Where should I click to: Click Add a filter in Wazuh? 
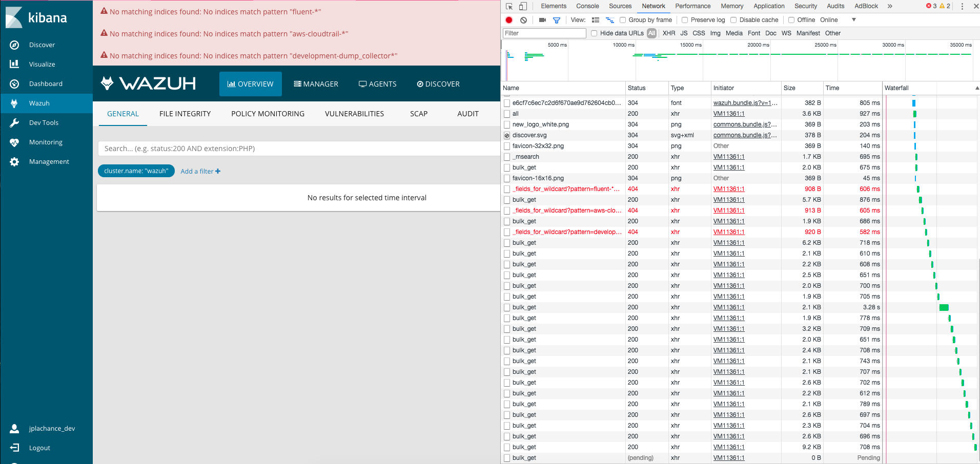coord(200,171)
